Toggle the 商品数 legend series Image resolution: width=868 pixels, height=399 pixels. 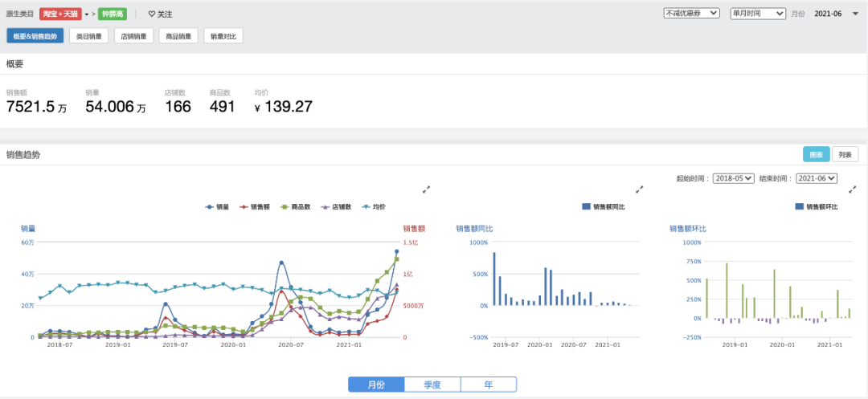tap(296, 206)
